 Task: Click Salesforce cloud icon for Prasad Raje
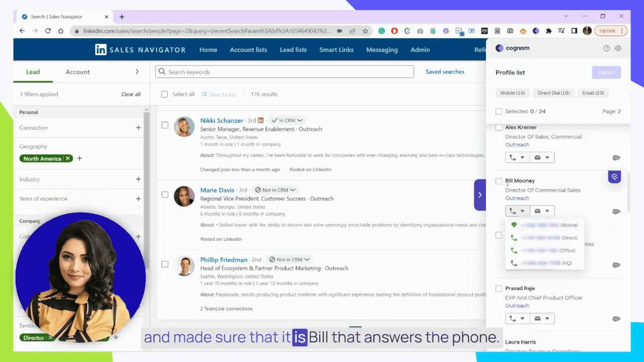[x=616, y=319]
